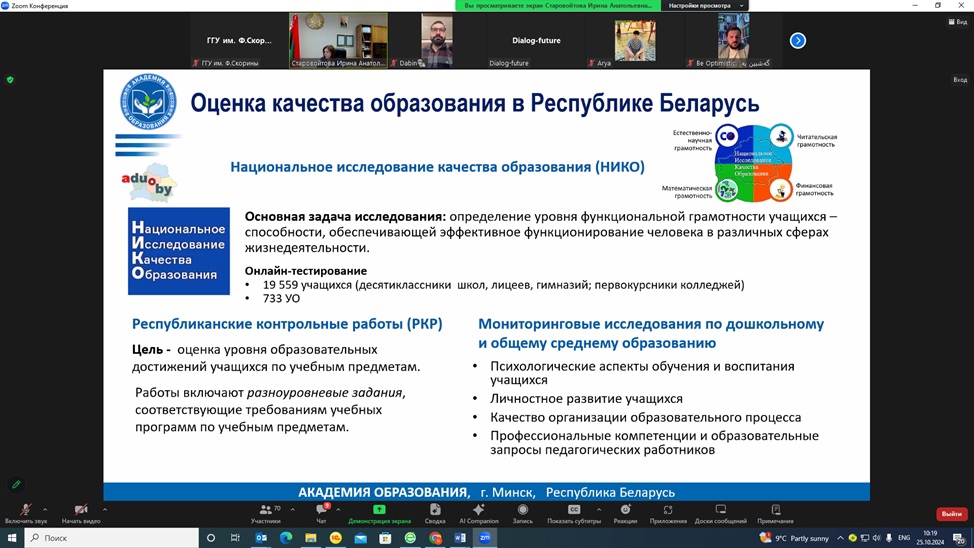Open Microsoft Word from the taskbar
The width and height of the screenshot is (974, 548).
pyautogui.click(x=460, y=538)
